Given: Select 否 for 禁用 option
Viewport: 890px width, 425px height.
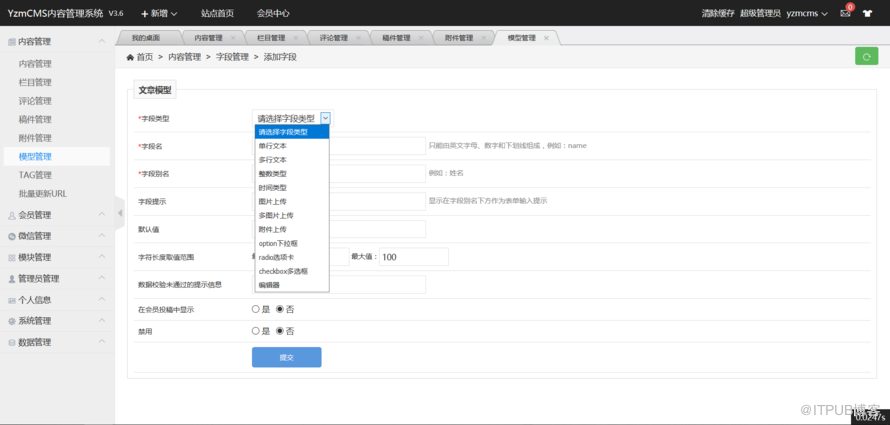Looking at the screenshot, I should coord(279,331).
